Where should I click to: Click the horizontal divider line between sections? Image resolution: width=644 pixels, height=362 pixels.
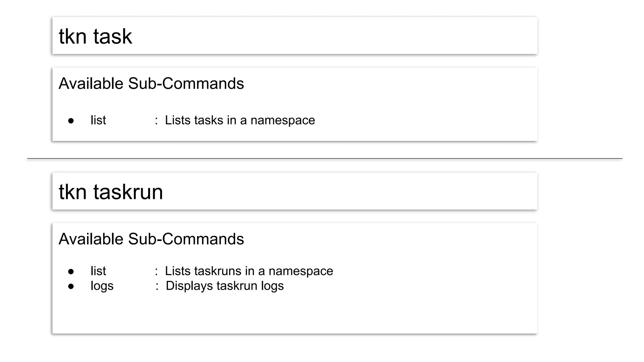325,158
